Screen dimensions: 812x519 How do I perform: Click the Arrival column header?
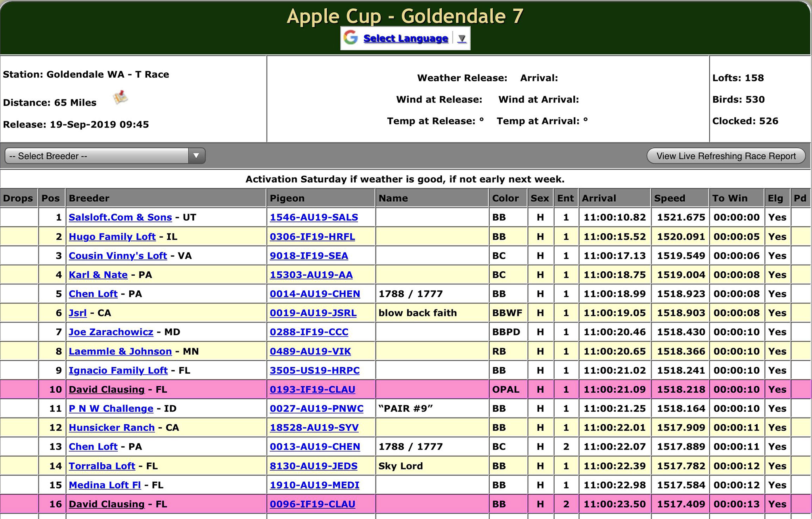click(x=599, y=198)
